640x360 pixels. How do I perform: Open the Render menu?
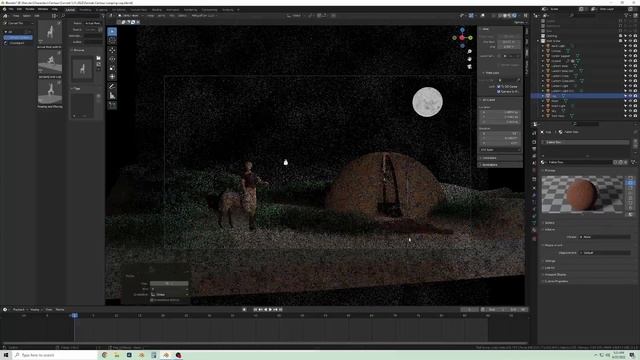[30, 9]
